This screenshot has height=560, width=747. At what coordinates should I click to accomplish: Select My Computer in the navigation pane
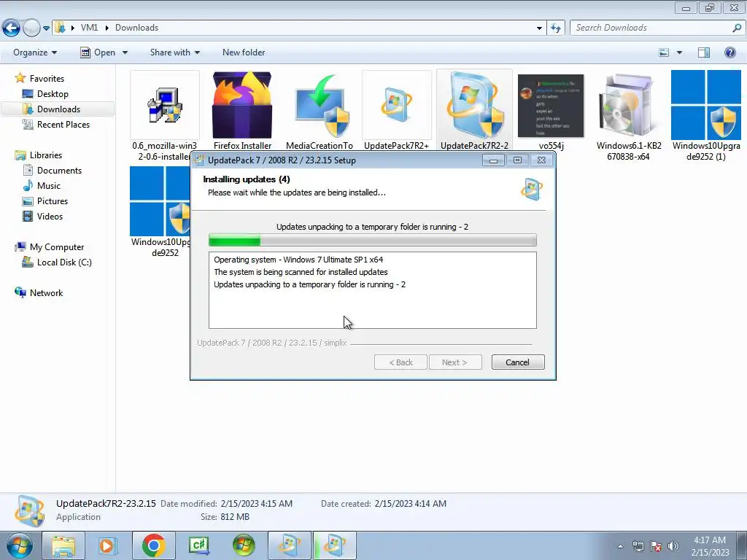coord(57,246)
